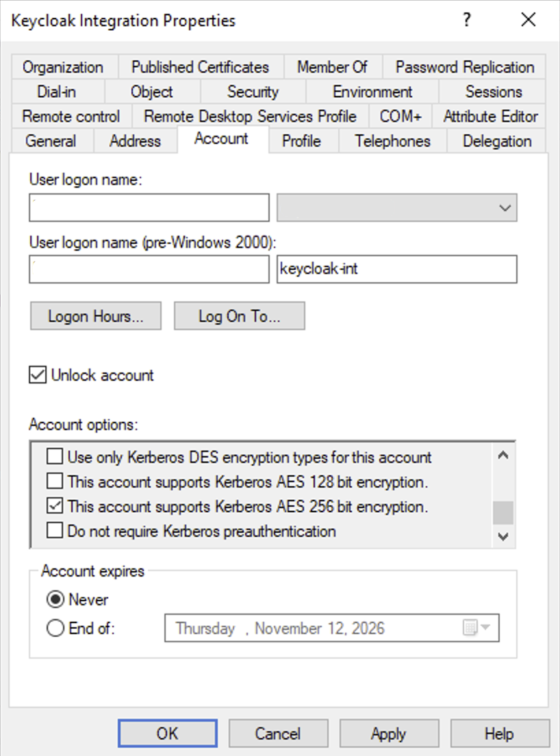Open the Sessions tab
560x756 pixels.
coord(494,92)
